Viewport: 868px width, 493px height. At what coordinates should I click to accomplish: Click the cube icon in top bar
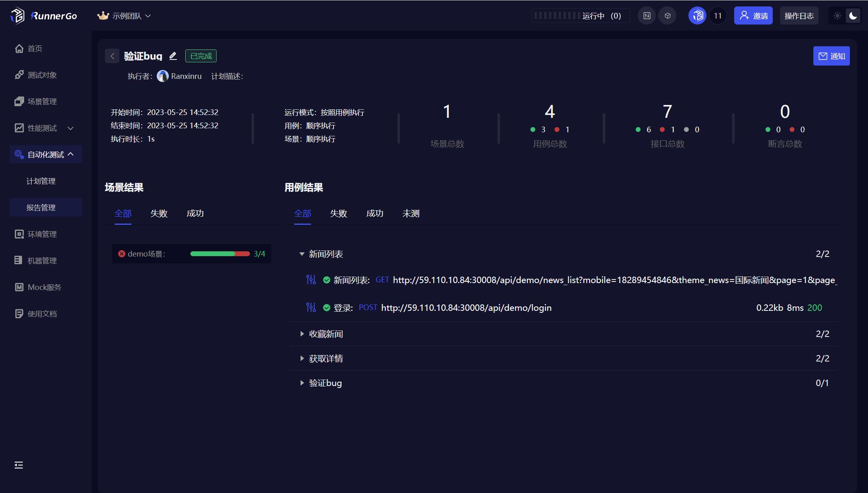(x=667, y=16)
